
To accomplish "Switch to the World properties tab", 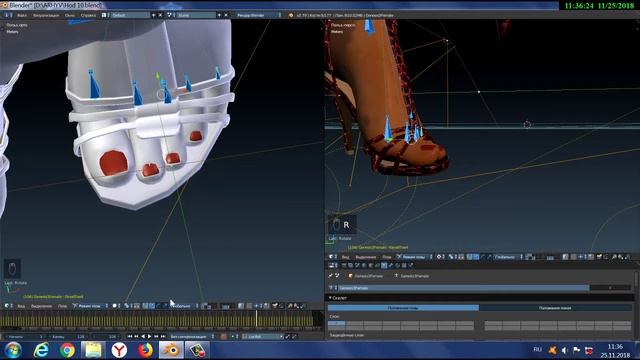I will (363, 265).
